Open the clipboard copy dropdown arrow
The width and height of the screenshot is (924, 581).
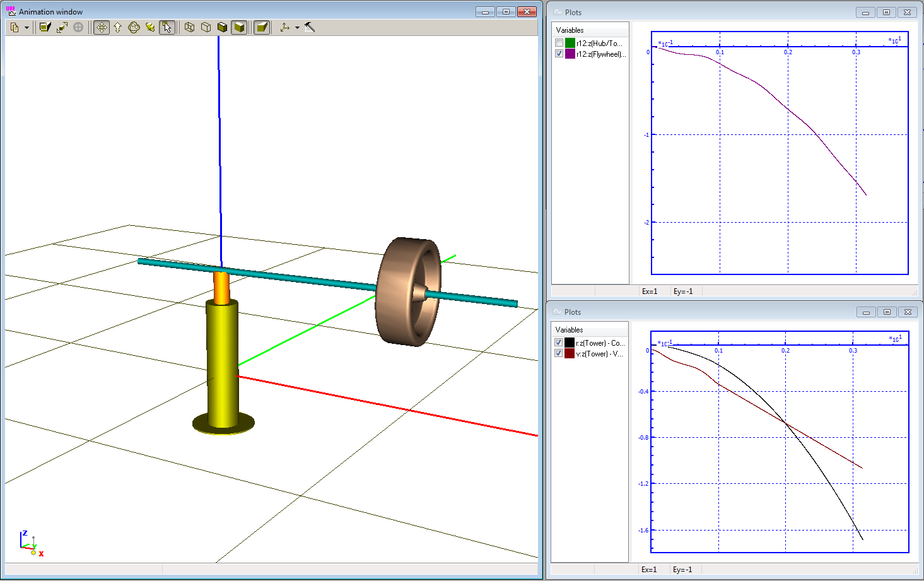[26, 27]
